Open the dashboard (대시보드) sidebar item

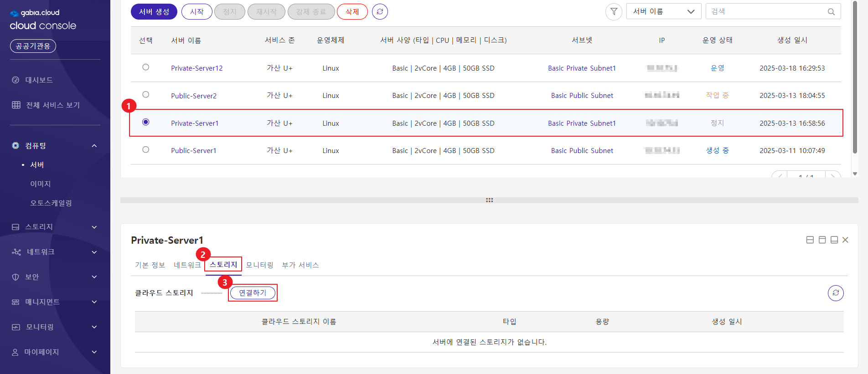tap(39, 80)
